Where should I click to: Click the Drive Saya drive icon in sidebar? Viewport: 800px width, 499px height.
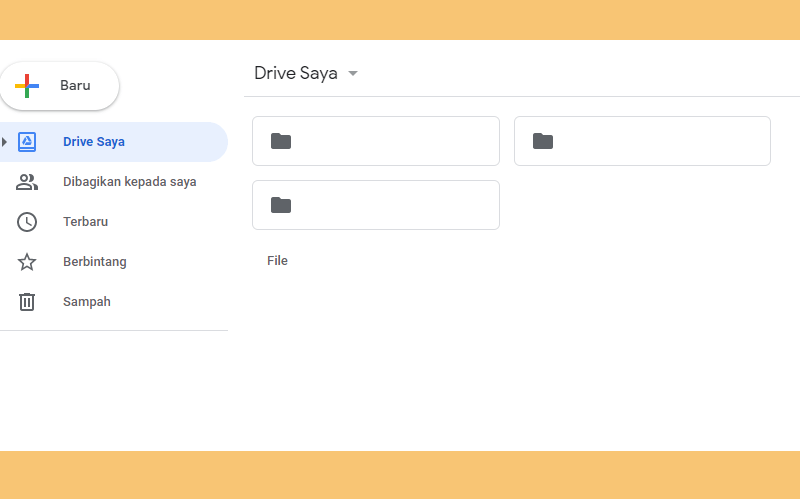click(x=27, y=142)
